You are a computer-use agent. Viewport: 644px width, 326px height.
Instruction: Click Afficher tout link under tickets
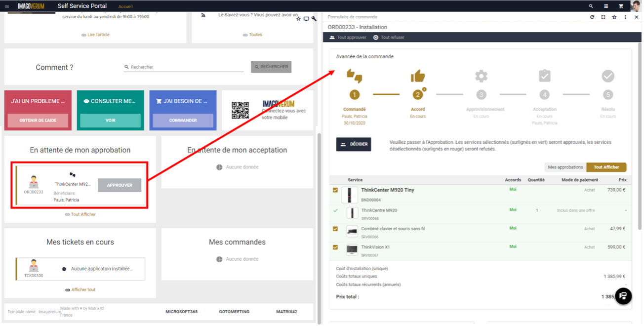(80, 289)
